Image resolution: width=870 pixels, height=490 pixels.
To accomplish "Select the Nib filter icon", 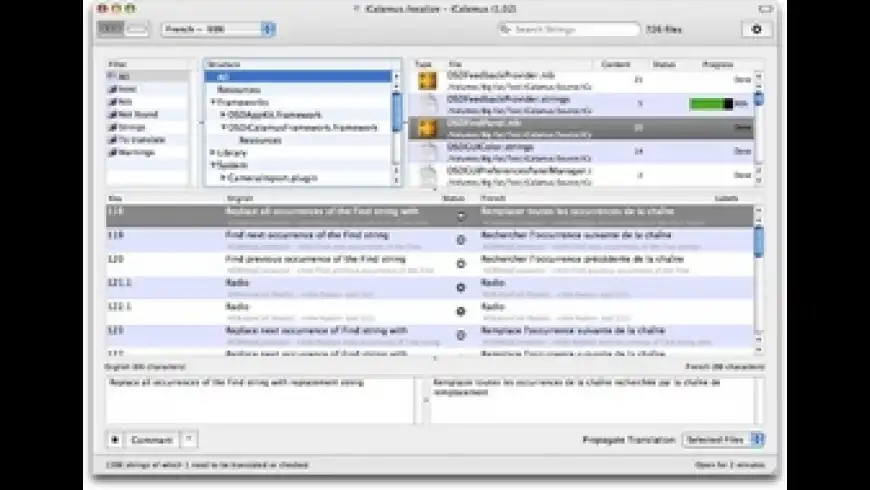I will coord(112,102).
